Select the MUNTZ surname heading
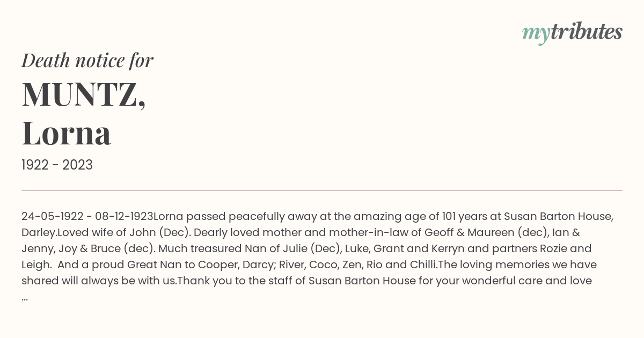644x338 pixels. [84, 94]
